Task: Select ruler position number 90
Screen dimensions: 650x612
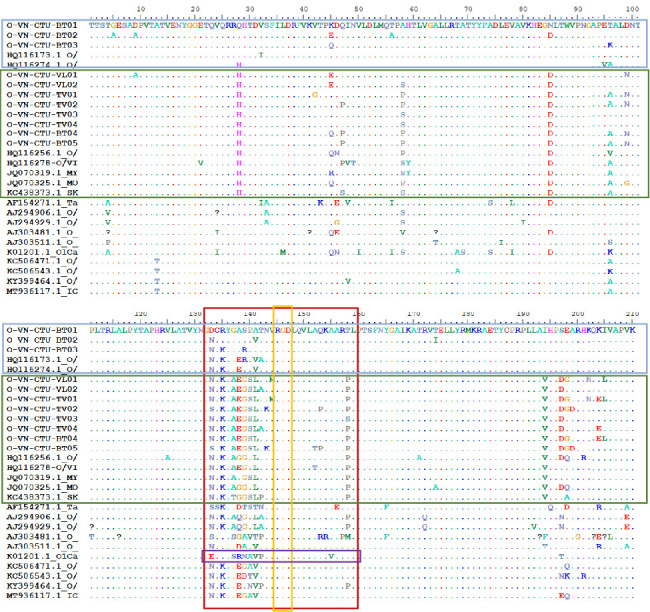Action: tap(577, 9)
